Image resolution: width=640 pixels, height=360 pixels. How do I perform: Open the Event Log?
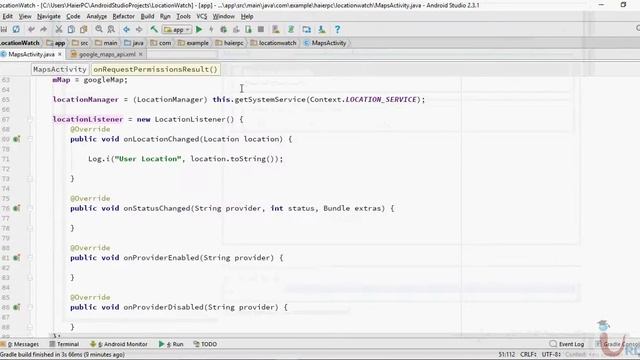coord(567,344)
